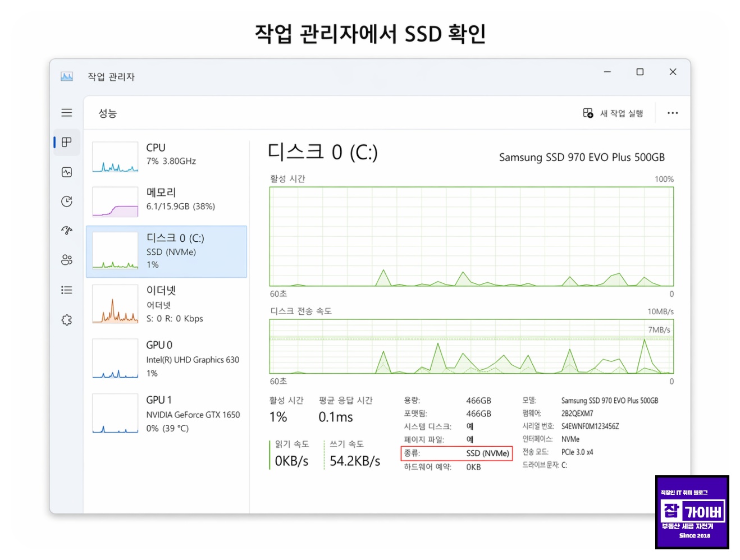Screen dimensions: 740x560
Task: Click the 새 작업 실행 button
Action: point(613,113)
